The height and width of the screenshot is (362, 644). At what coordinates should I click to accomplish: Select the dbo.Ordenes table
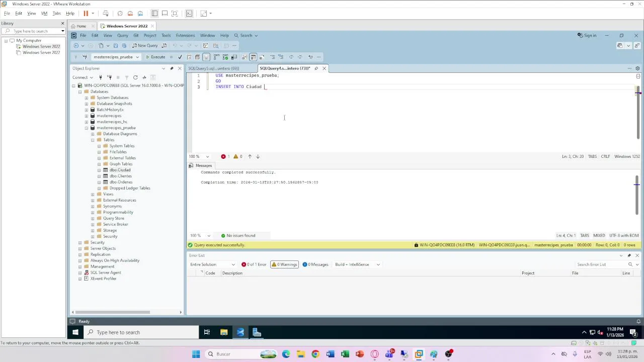(121, 182)
